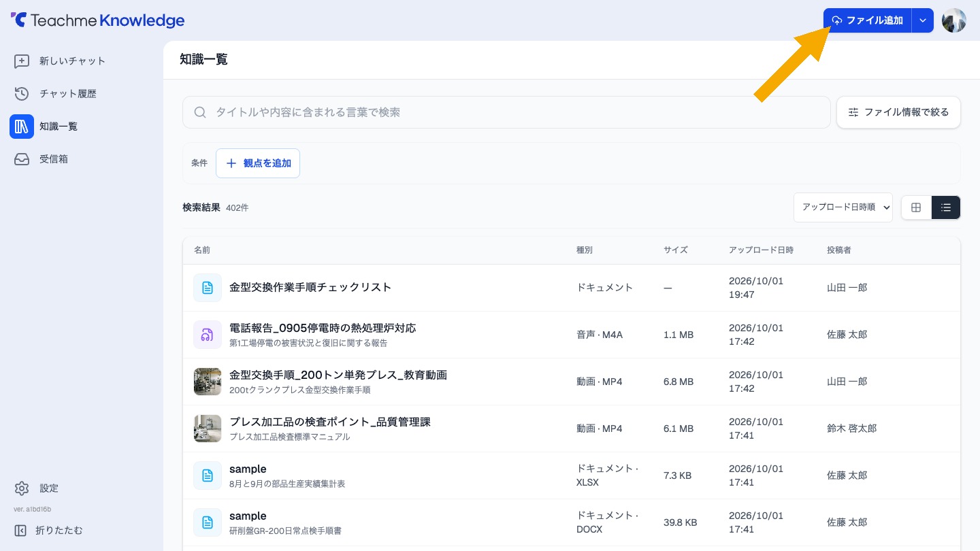980x551 pixels.
Task: Click the 種別 column header
Action: [585, 250]
